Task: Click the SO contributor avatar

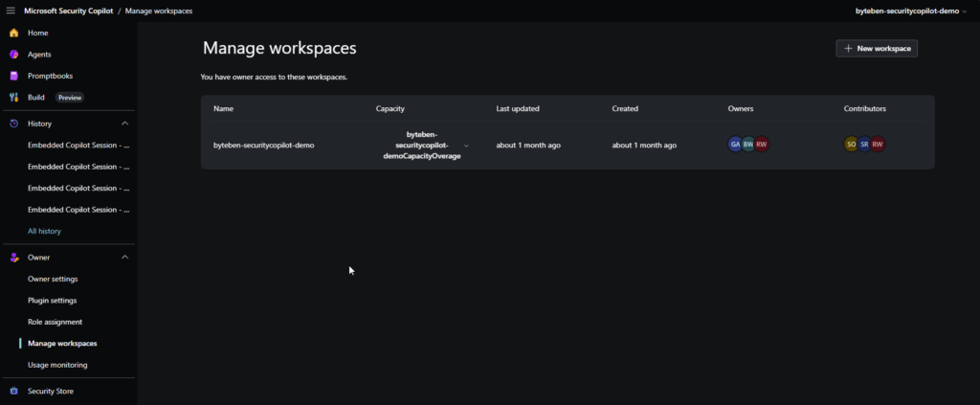Action: (x=851, y=145)
